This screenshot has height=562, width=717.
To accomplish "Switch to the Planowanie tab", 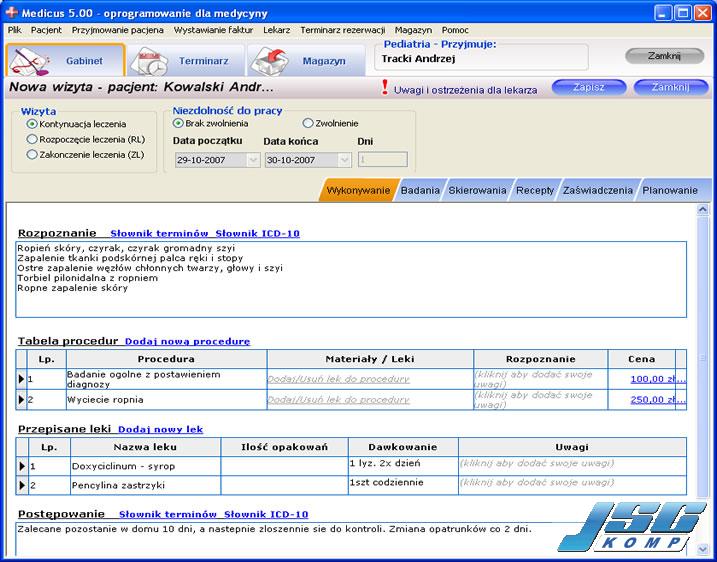I will 670,190.
